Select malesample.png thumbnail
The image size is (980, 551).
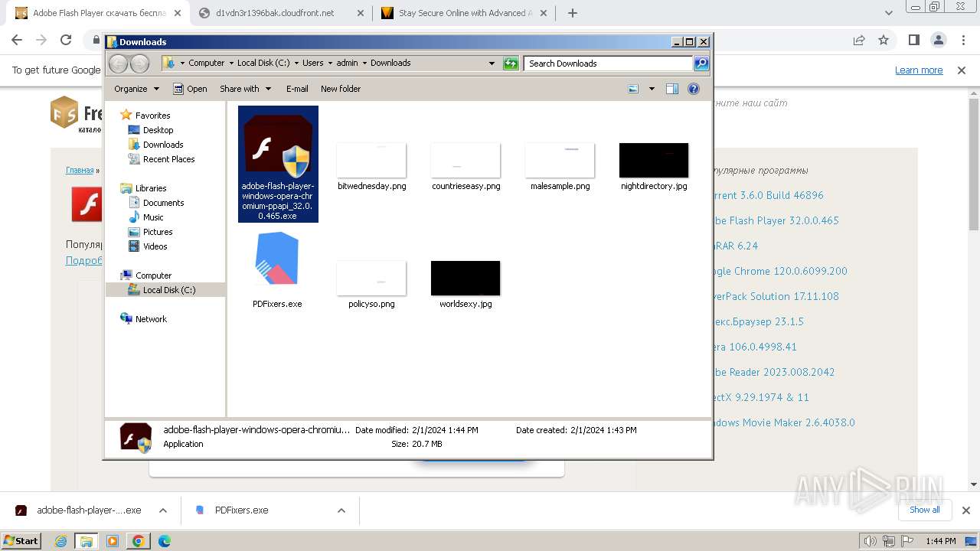[560, 161]
